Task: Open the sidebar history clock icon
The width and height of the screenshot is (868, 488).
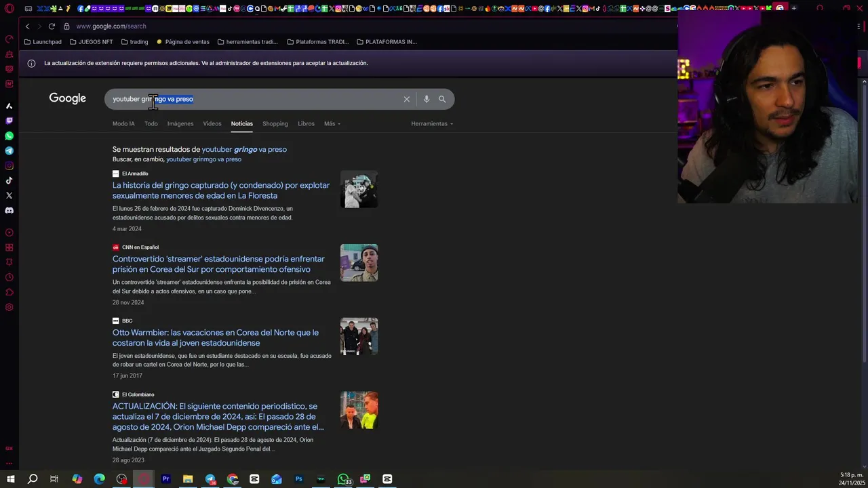Action: point(9,277)
